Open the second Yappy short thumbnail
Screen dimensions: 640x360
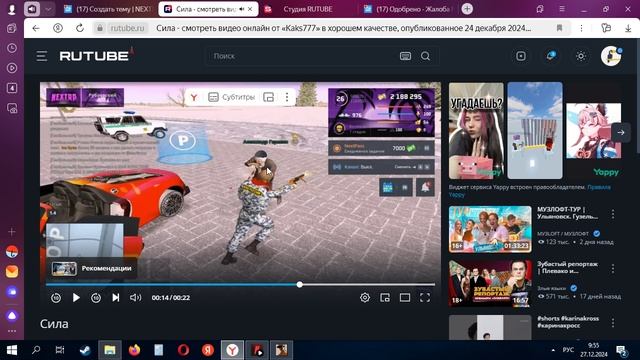pos(535,131)
